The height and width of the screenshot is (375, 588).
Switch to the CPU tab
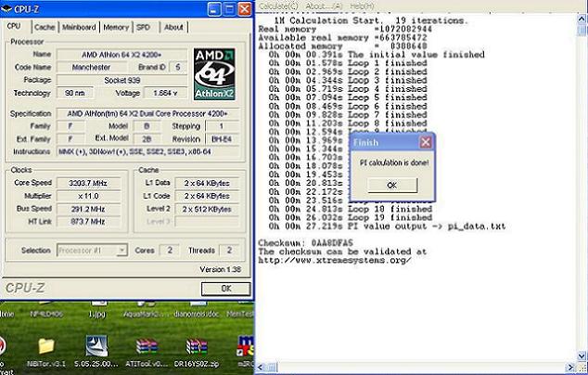coord(14,26)
